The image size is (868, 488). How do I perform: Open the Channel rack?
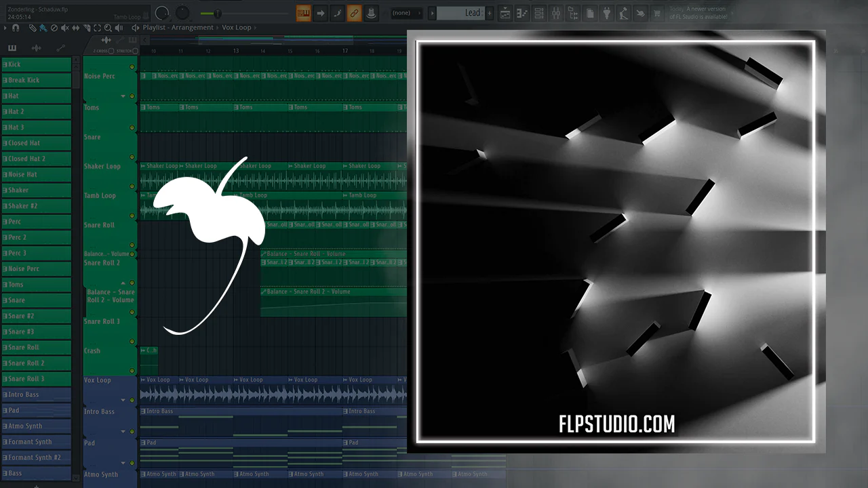pyautogui.click(x=539, y=13)
